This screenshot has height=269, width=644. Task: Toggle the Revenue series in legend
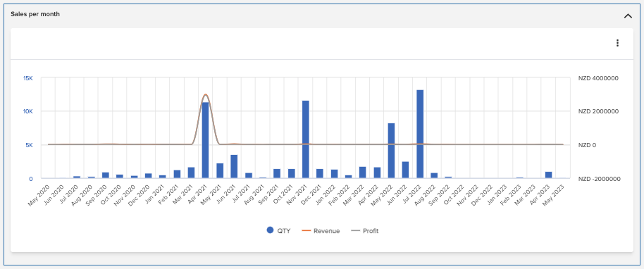click(x=321, y=231)
